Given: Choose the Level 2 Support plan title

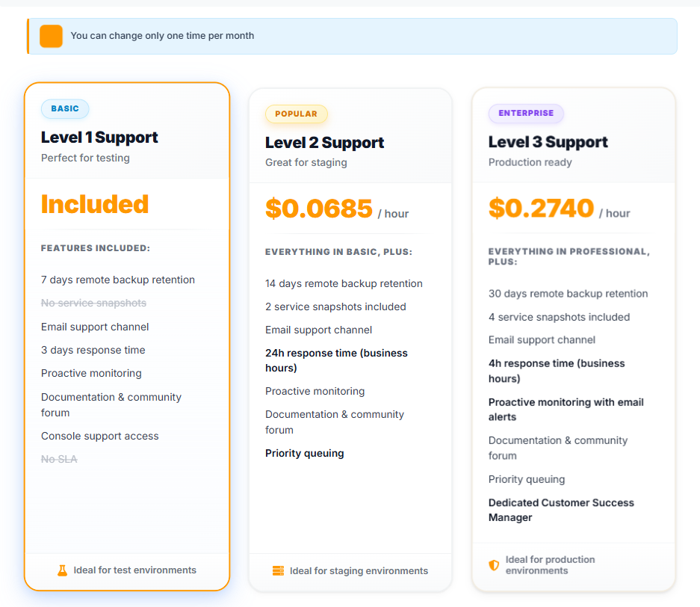Looking at the screenshot, I should click(324, 143).
